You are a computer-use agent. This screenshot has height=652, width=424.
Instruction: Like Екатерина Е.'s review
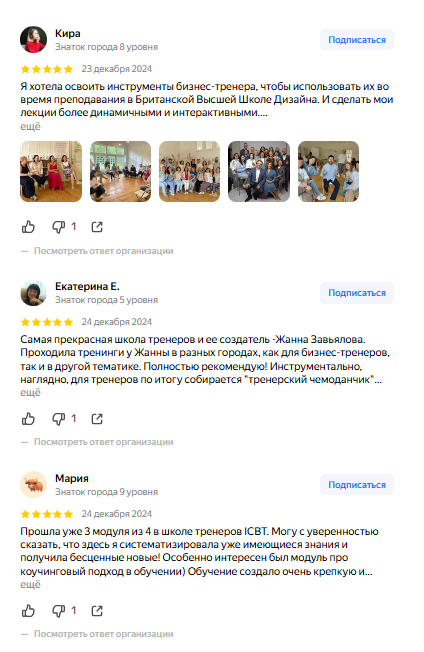(28, 419)
